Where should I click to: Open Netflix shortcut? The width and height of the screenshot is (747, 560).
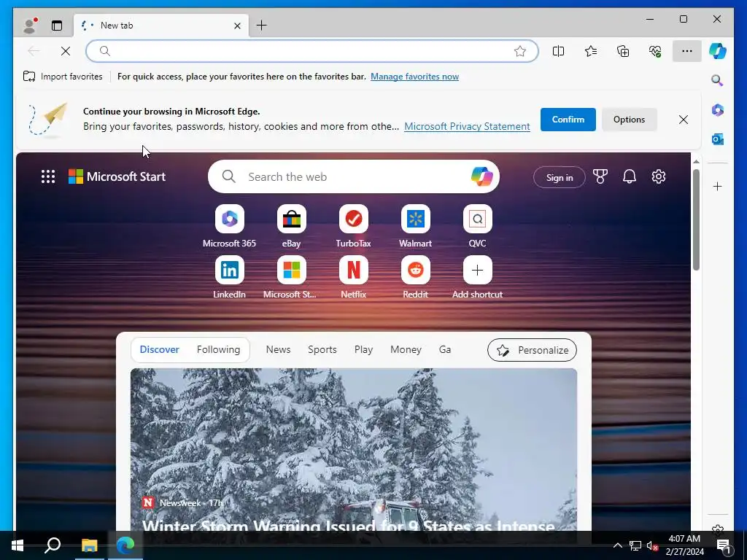pos(354,278)
